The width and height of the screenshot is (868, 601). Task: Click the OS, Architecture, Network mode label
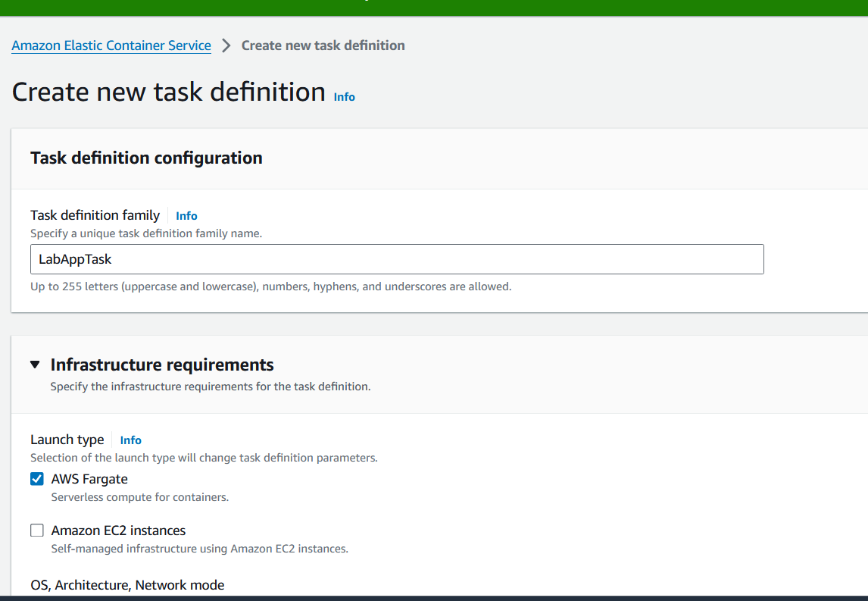[x=127, y=585]
